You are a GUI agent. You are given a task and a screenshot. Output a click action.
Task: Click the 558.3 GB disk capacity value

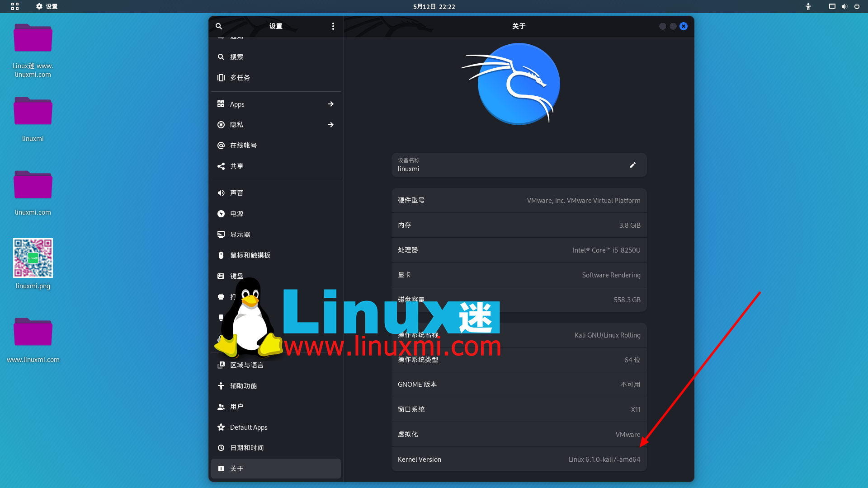coord(627,300)
